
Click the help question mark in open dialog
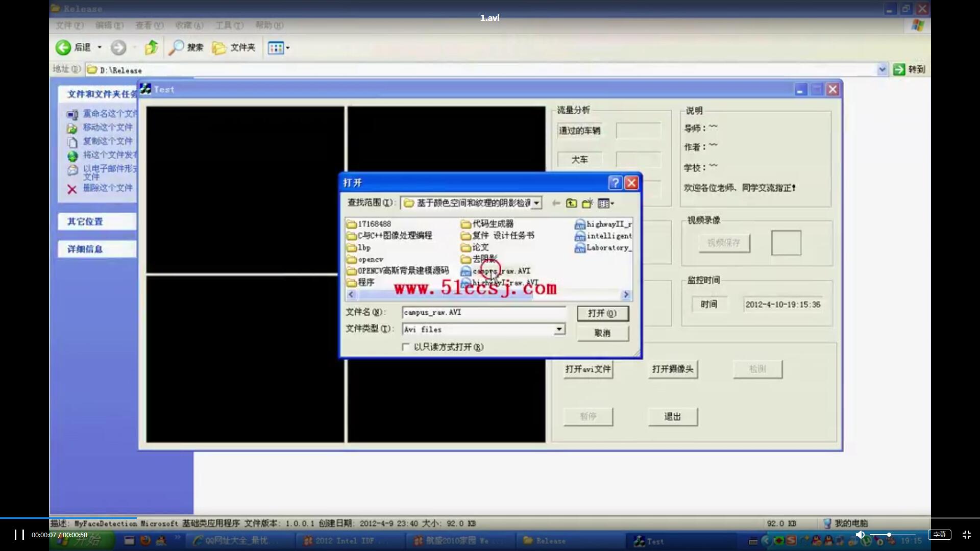[616, 183]
